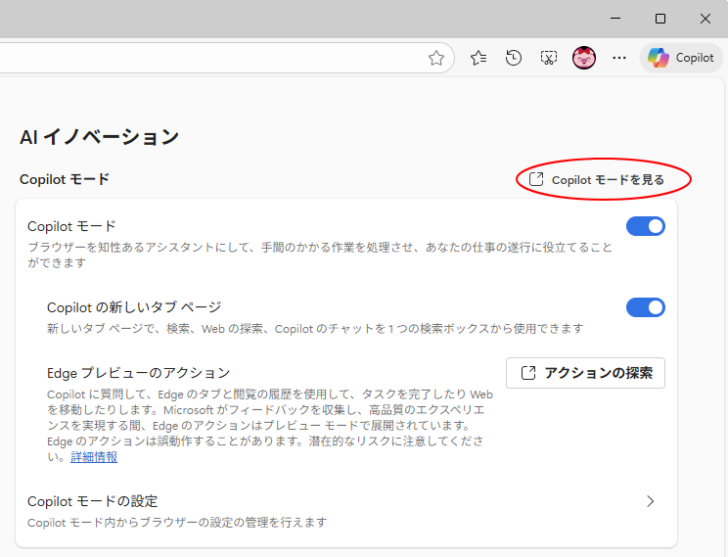Viewport: 728px width, 557px height.
Task: Open Settings and more ellipsis menu
Action: pyautogui.click(x=619, y=58)
